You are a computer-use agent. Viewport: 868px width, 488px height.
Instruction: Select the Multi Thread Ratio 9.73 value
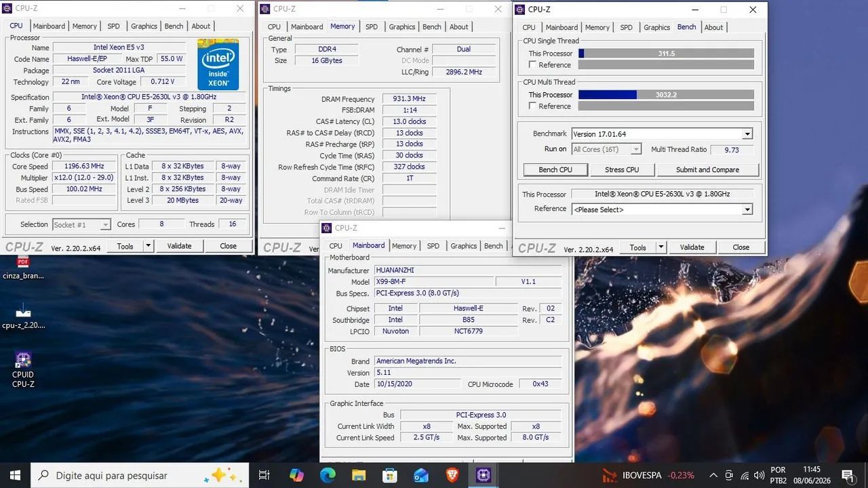click(x=731, y=150)
